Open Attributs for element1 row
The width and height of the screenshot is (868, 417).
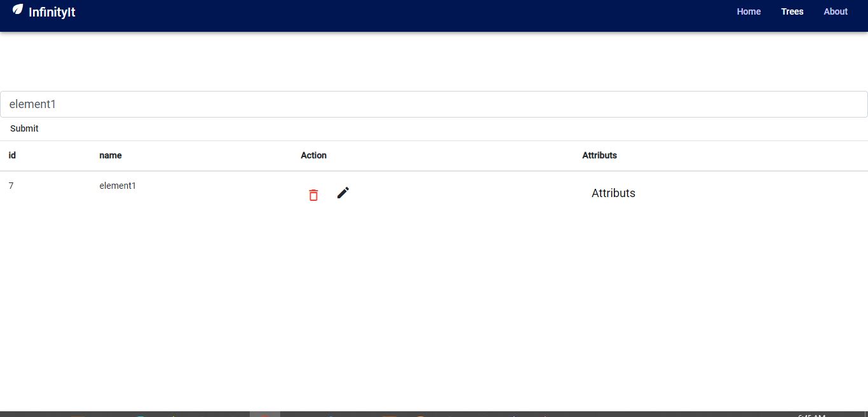(613, 193)
